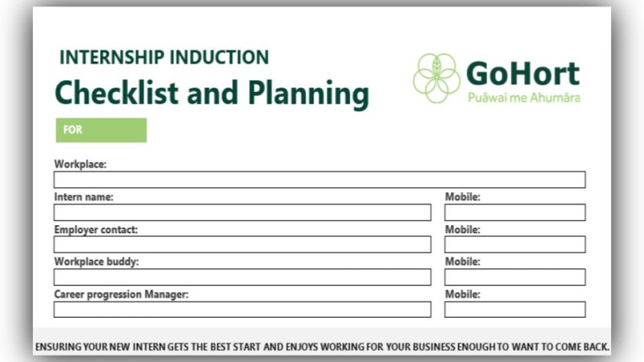Image resolution: width=644 pixels, height=362 pixels.
Task: Click the Intern name: field label
Action: (x=84, y=197)
